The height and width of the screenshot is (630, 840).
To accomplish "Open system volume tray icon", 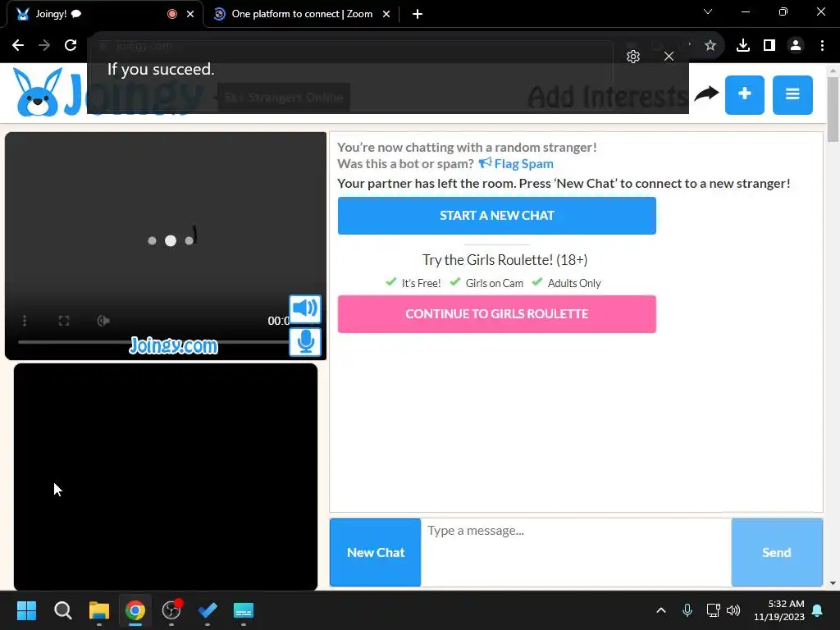I will pyautogui.click(x=733, y=610).
